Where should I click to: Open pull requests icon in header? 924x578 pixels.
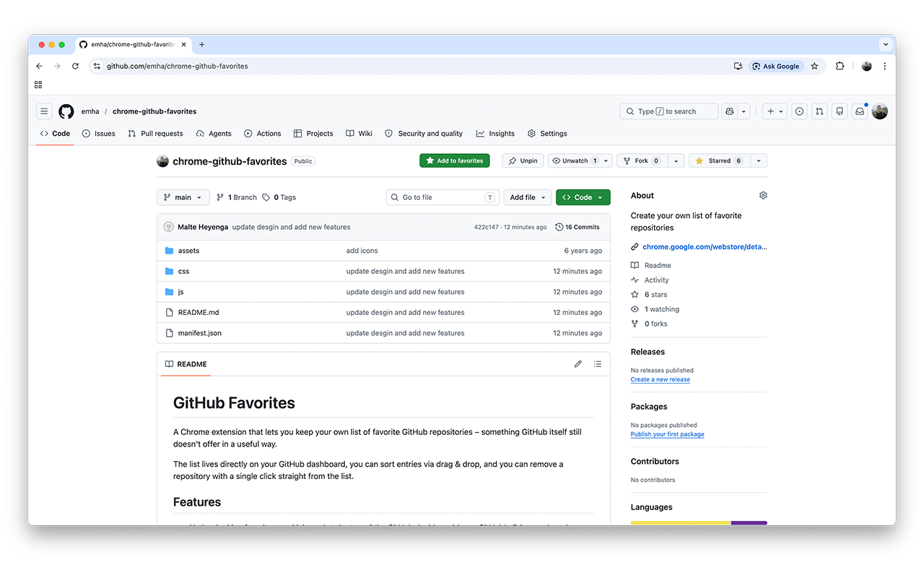tap(819, 111)
